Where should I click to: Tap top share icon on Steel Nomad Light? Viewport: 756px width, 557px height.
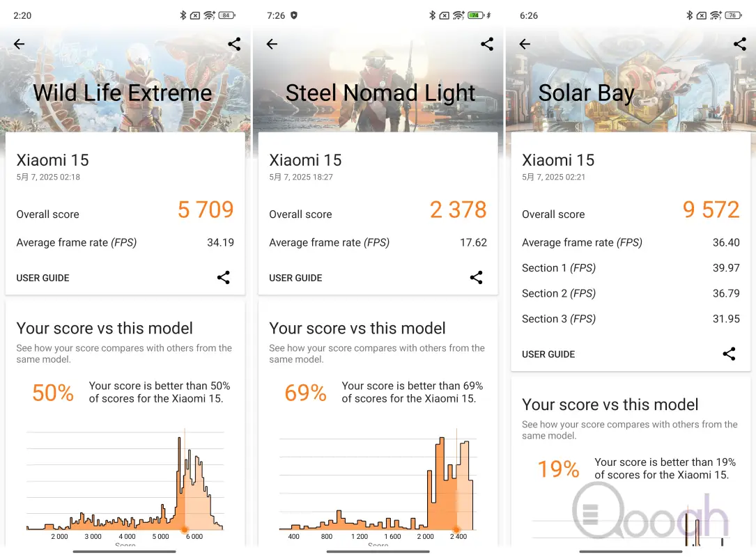tap(487, 45)
